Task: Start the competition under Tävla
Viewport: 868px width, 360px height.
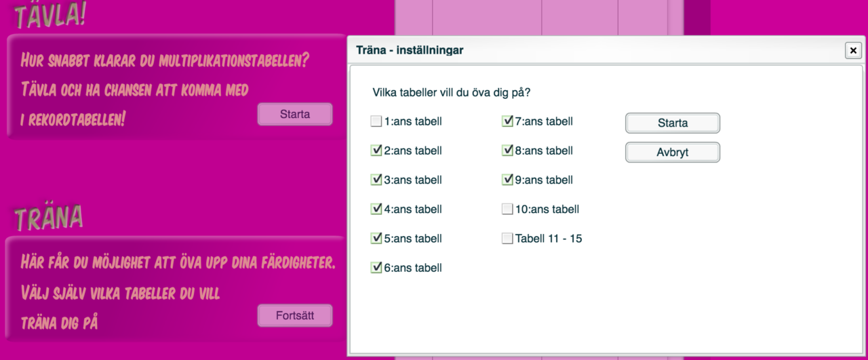Action: 295,114
